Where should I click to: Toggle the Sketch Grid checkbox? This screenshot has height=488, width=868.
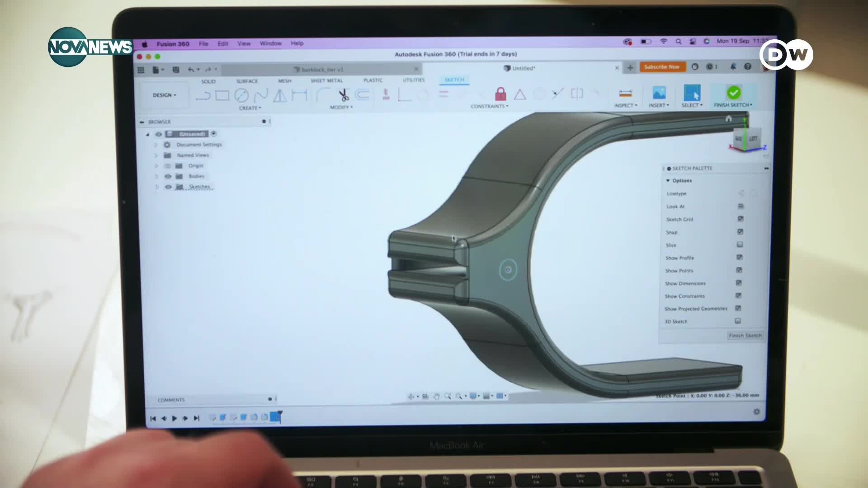pyautogui.click(x=741, y=219)
